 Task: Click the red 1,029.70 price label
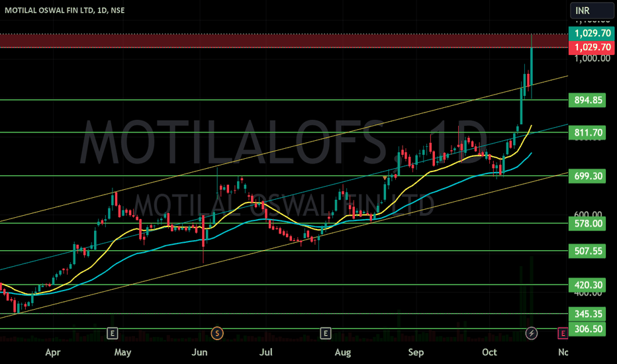click(x=591, y=47)
